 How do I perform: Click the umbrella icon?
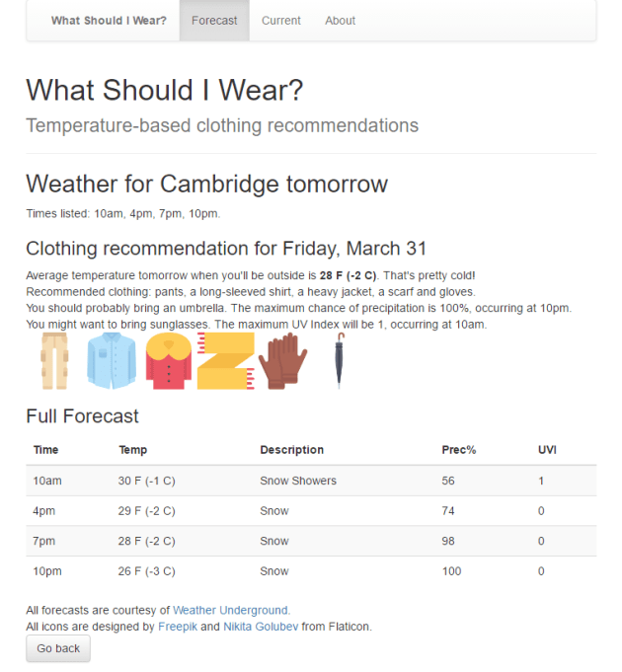coord(340,361)
